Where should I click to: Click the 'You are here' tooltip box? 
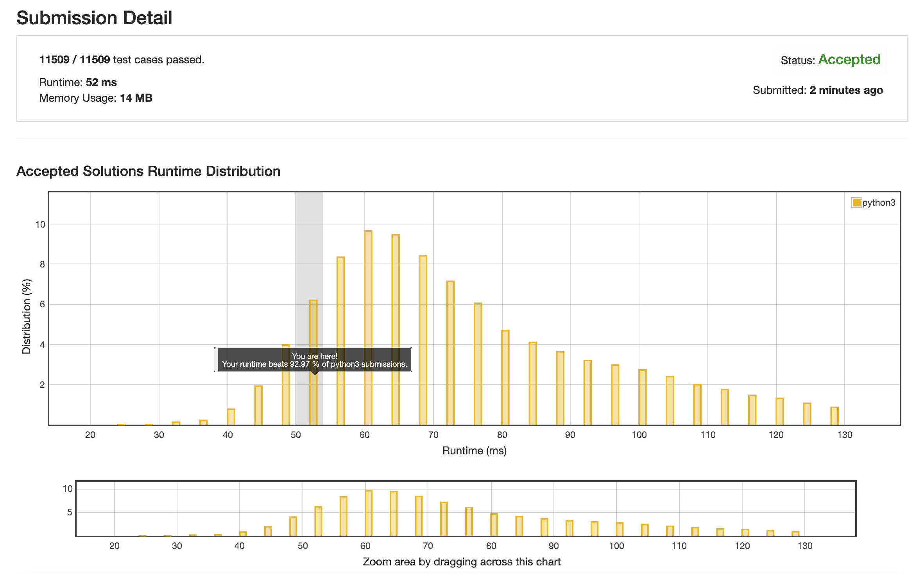[x=314, y=360]
